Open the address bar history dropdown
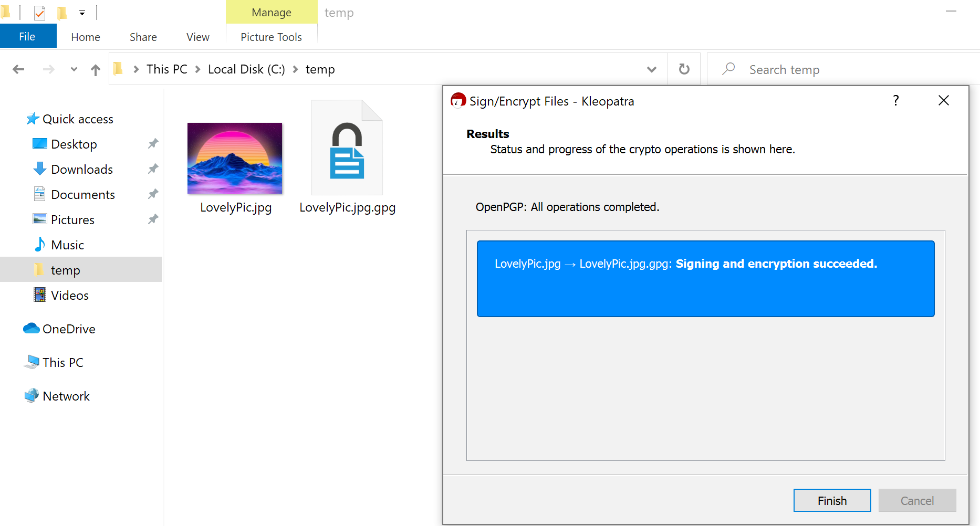The width and height of the screenshot is (980, 526). (652, 69)
